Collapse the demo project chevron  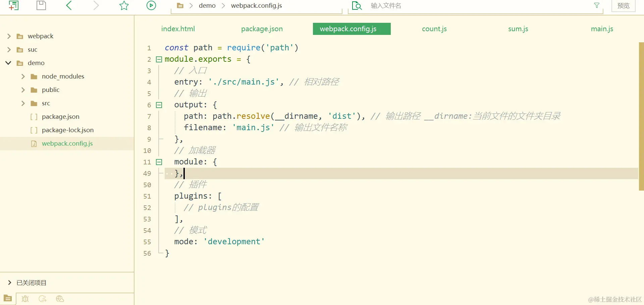[9, 63]
